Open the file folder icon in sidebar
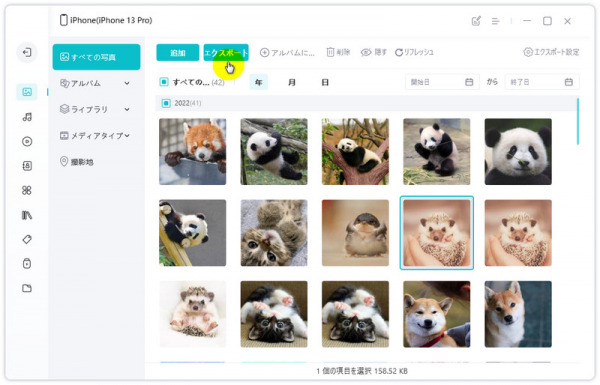Image resolution: width=600 pixels, height=385 pixels. (x=27, y=288)
